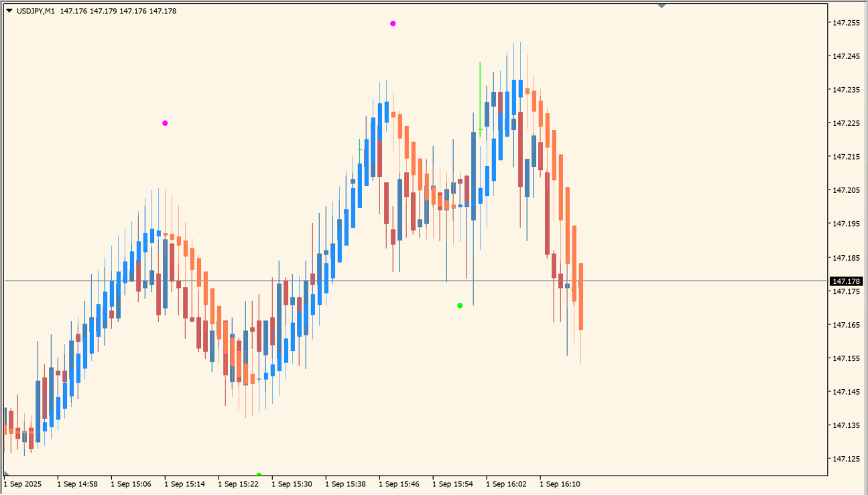Viewport: 868px width, 495px height.
Task: Select the horizontal bid price line
Action: pos(416,281)
